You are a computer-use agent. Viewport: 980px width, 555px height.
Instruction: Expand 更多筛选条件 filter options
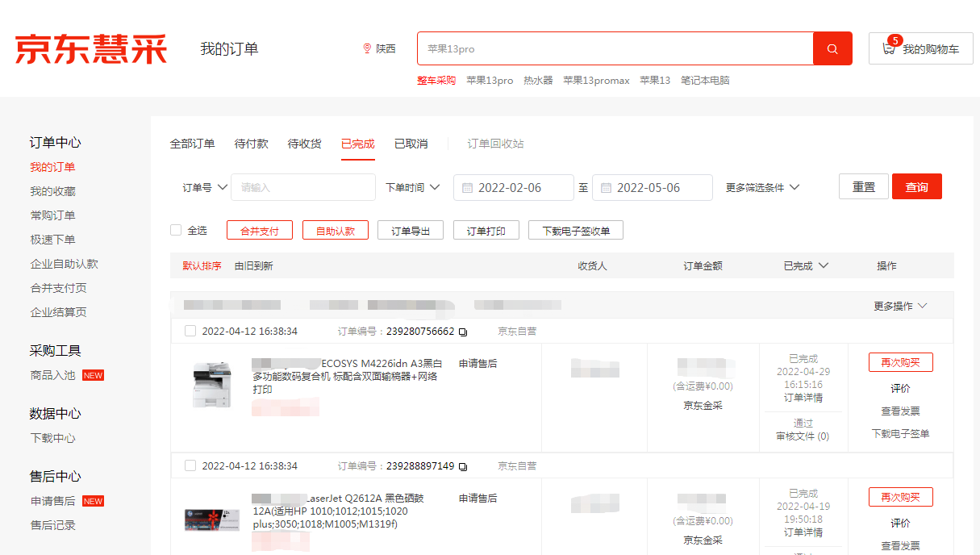tap(762, 187)
